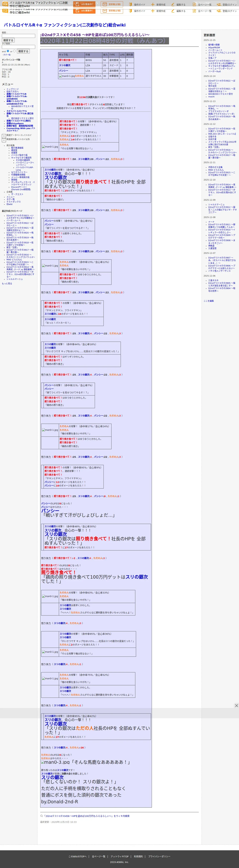
Task: Open H0pePRiSM in update history
Action: click(214, 48)
